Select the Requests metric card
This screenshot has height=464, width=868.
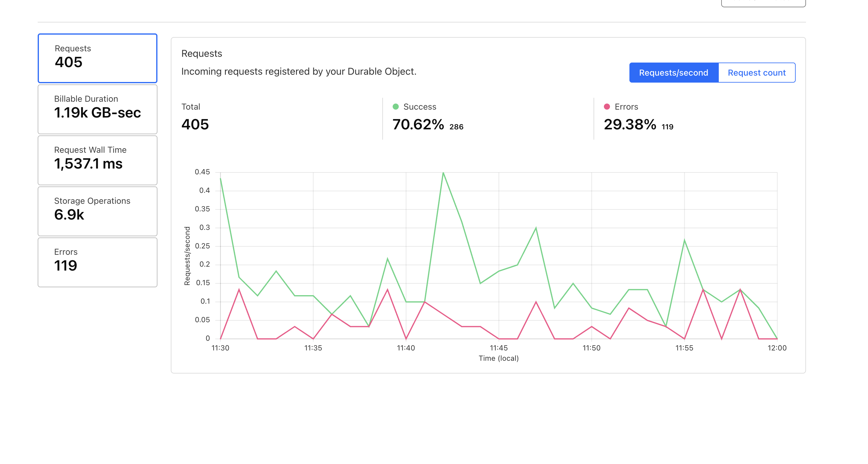[97, 58]
